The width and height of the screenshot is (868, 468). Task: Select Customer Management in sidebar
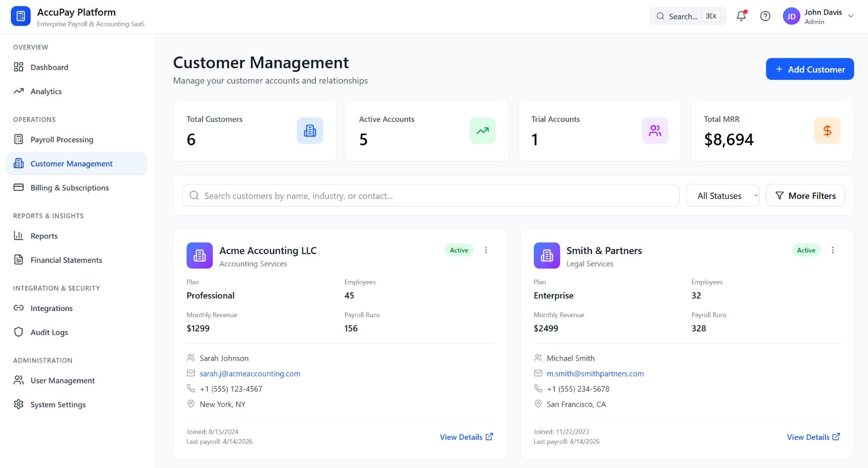tap(76, 164)
